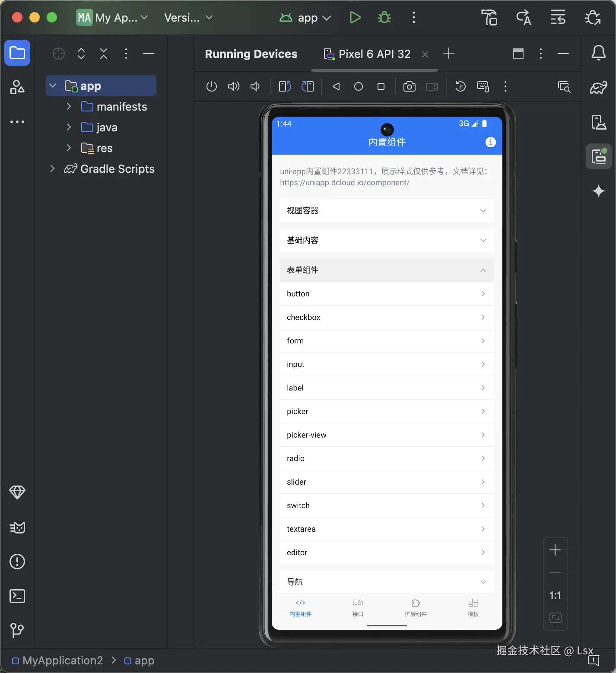
Task: Open the app run configuration dropdown
Action: click(305, 18)
